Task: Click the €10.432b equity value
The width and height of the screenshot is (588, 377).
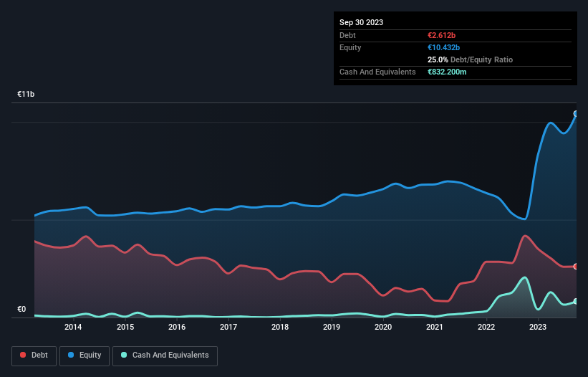Action: click(x=443, y=47)
